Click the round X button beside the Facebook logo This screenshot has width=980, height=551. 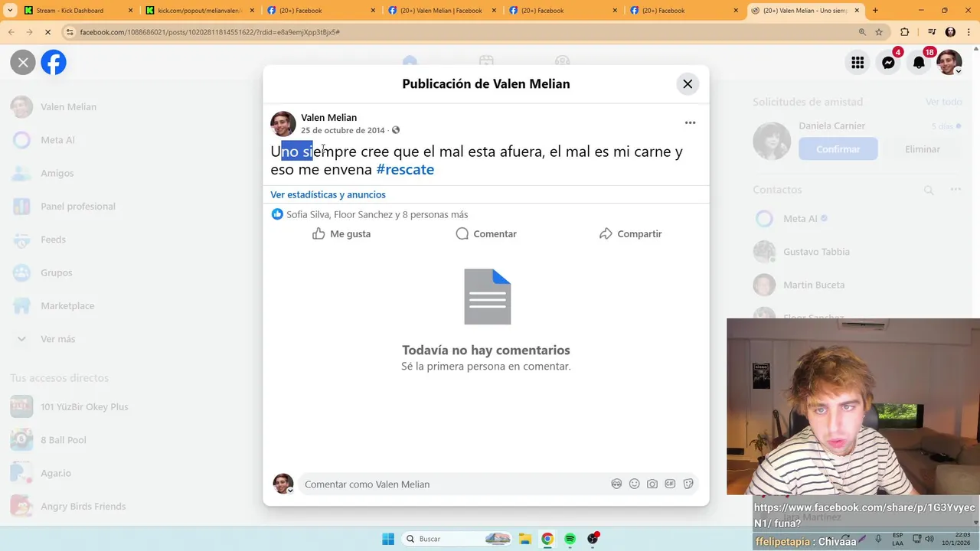(23, 62)
